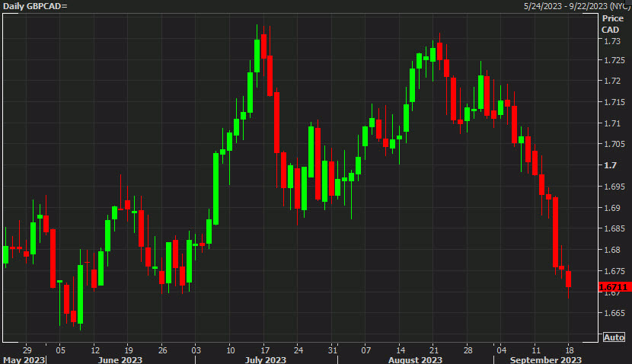Click the date range label 5/24/2023 - 9/22/2023

tap(566, 6)
